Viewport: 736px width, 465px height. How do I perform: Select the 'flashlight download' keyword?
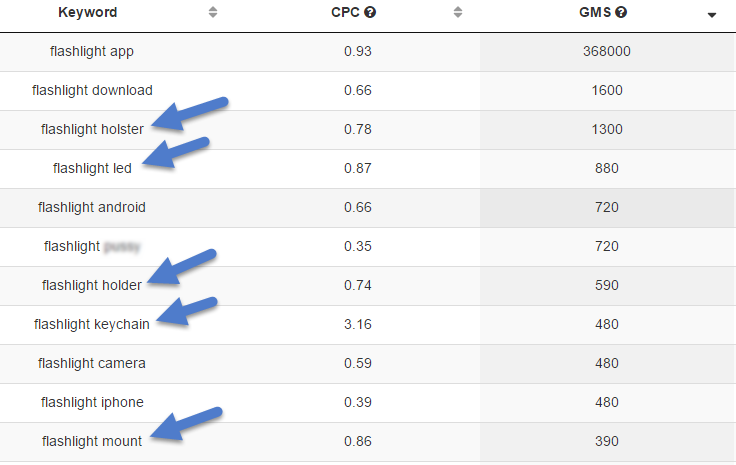(x=92, y=90)
